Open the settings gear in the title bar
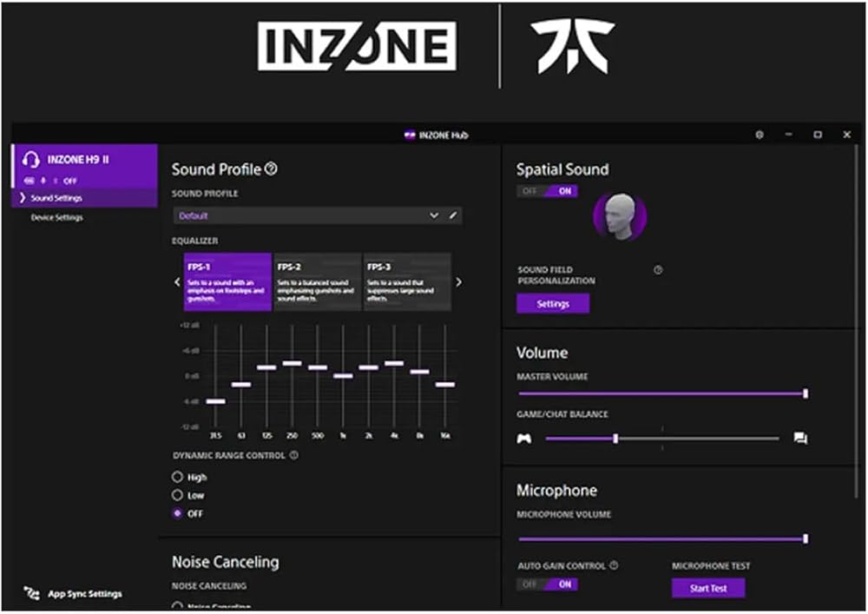Viewport: 868px width, 614px height. [759, 135]
